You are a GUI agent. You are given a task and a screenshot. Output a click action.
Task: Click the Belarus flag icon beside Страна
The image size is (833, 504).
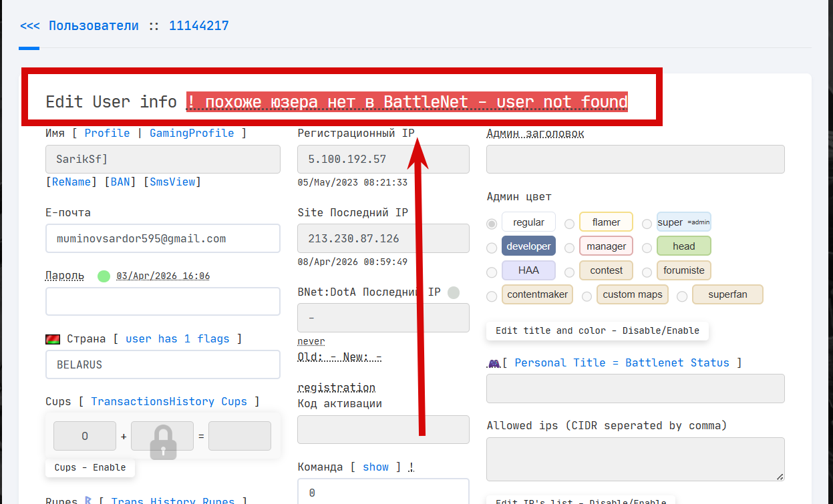coord(53,339)
